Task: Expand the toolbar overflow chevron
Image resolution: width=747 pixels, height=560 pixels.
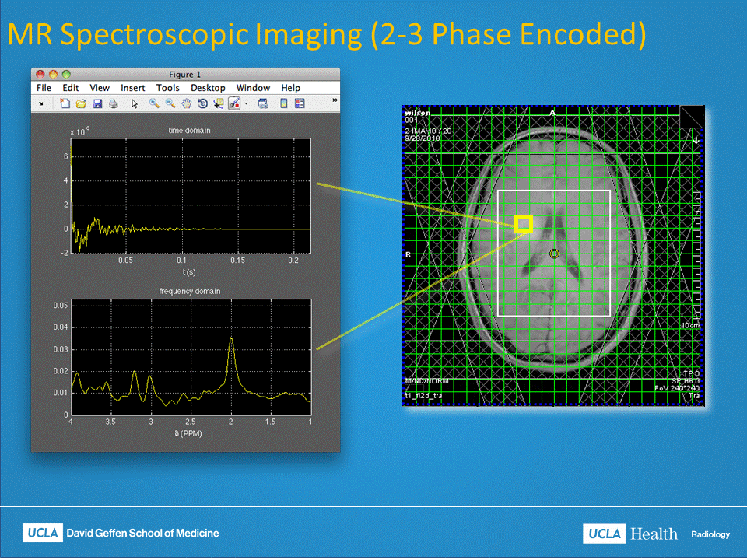Action: (335, 100)
